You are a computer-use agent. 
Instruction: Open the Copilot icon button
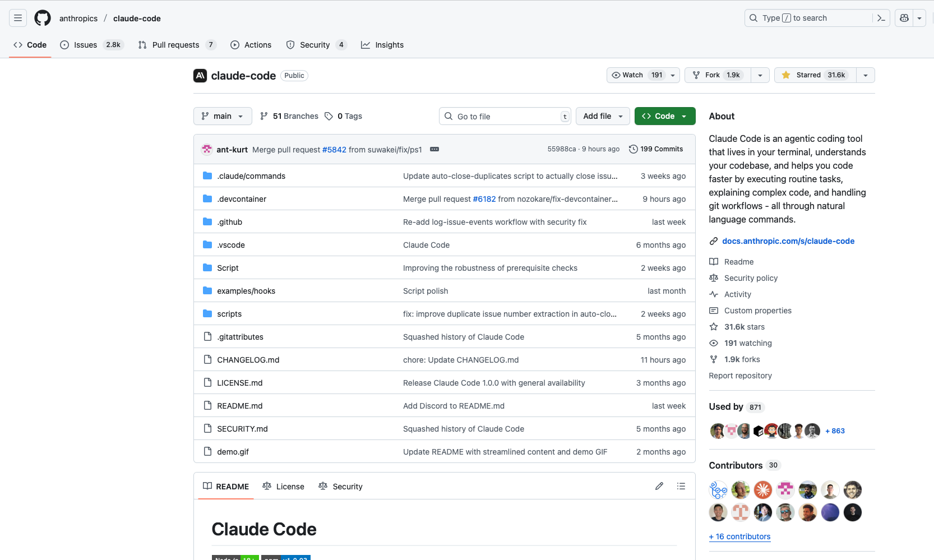[904, 18]
